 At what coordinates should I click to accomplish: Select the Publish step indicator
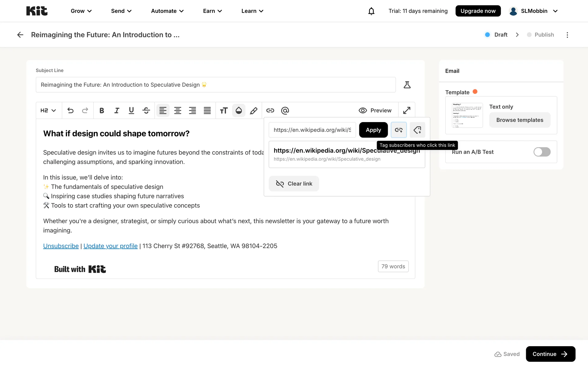tap(541, 35)
